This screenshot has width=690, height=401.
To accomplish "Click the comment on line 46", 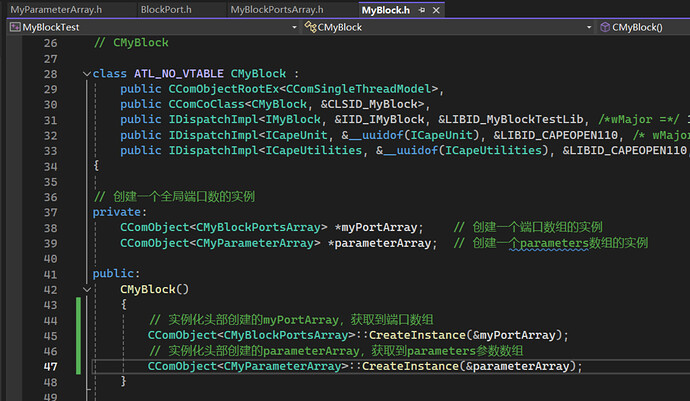I will pos(336,351).
